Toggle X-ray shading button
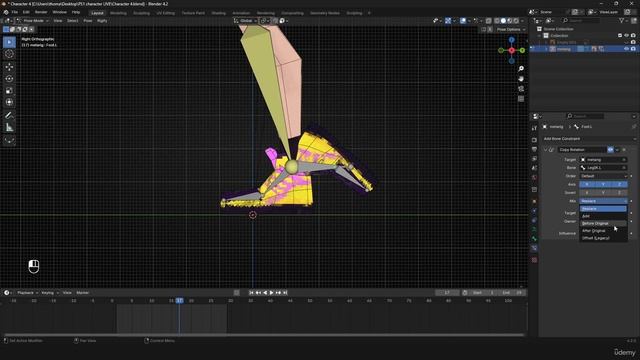640x360 pixels. click(488, 21)
